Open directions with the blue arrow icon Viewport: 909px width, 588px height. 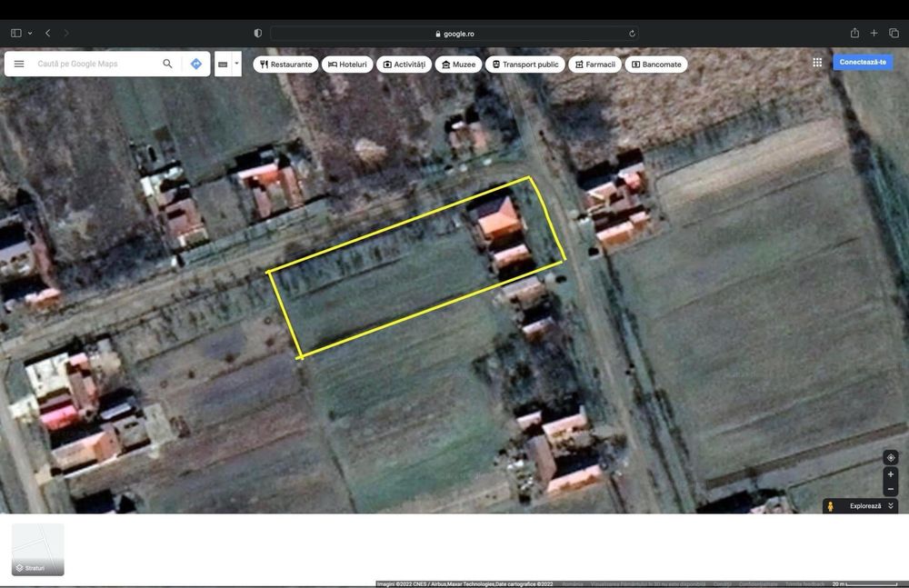pyautogui.click(x=196, y=64)
